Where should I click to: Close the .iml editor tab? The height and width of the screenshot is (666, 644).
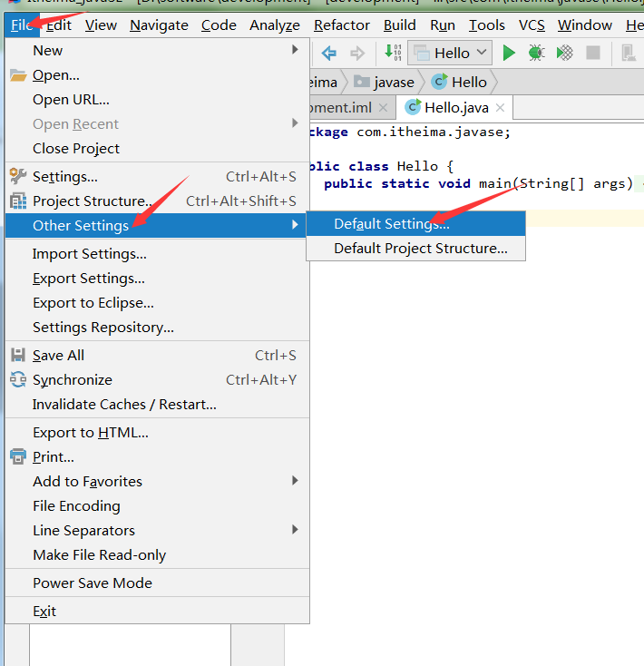click(383, 107)
